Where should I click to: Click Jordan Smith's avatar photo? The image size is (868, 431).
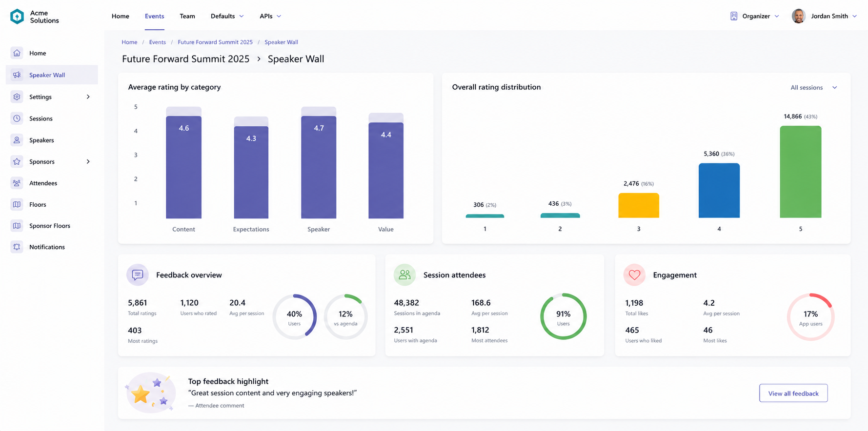pos(799,16)
